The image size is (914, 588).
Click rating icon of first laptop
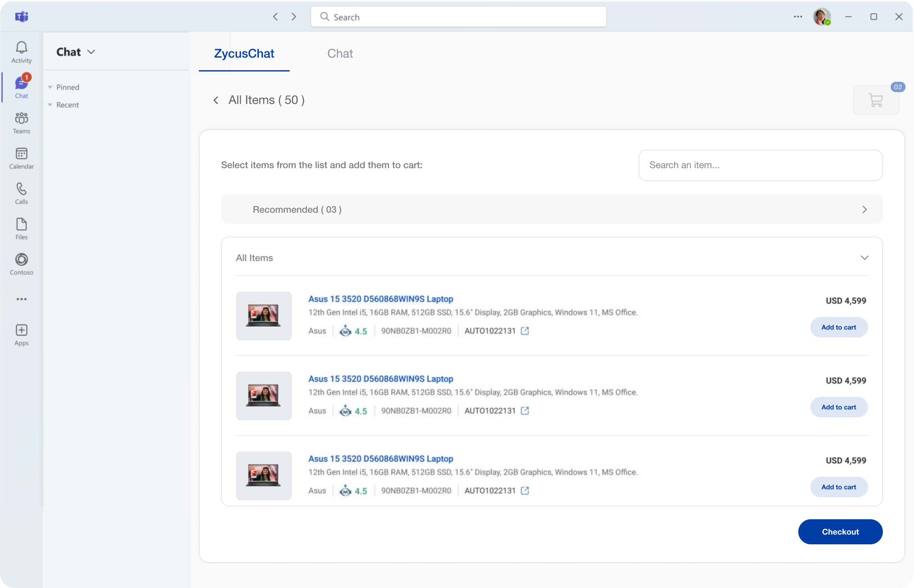pyautogui.click(x=345, y=331)
